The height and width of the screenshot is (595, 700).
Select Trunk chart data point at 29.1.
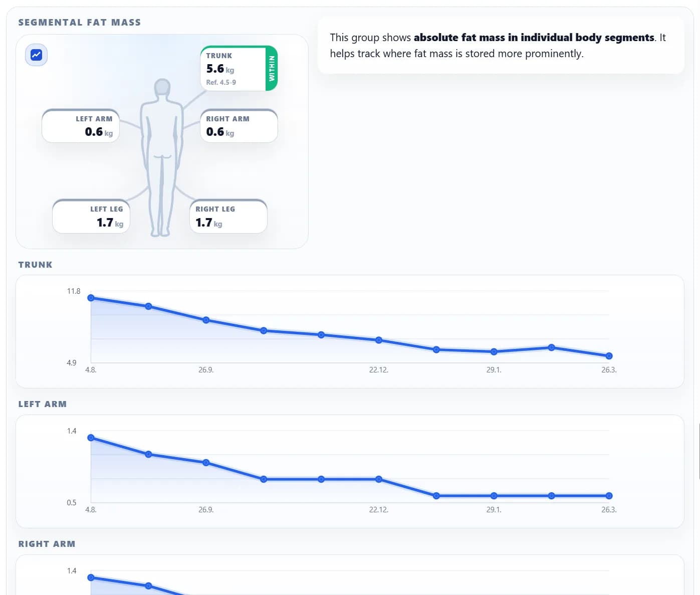(x=494, y=352)
